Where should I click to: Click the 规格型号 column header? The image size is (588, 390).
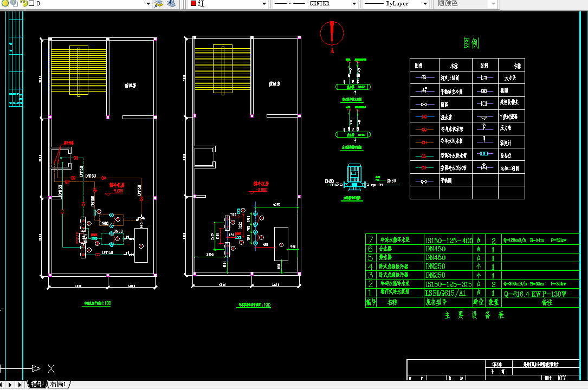[x=436, y=302]
